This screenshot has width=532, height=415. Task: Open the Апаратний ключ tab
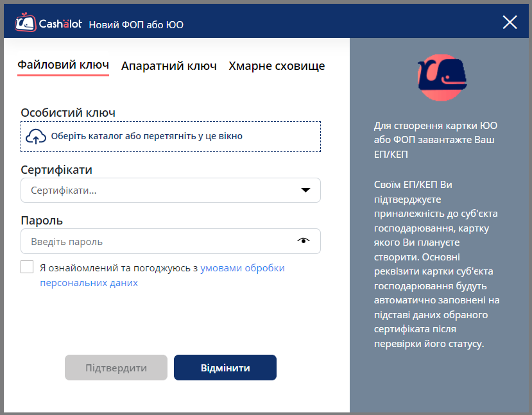coord(169,66)
